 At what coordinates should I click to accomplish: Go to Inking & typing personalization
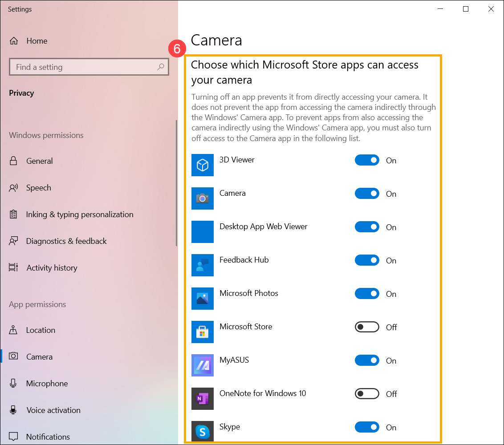point(89,214)
